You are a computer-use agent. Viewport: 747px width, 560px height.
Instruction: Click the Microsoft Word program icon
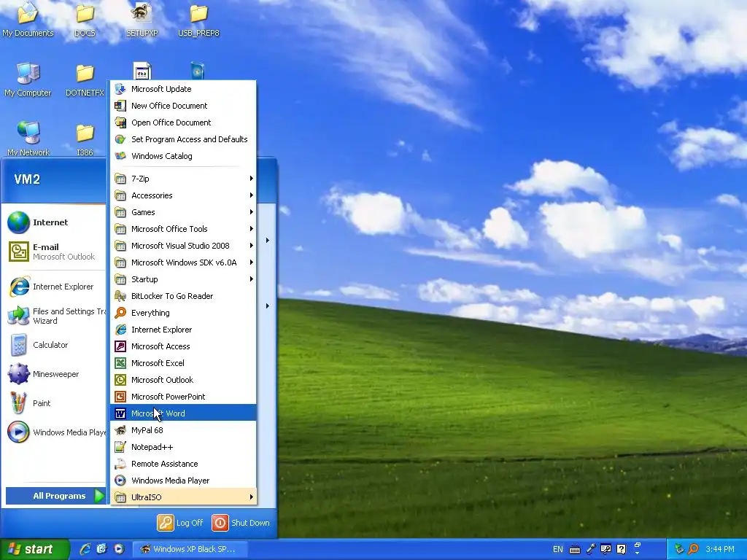click(120, 413)
